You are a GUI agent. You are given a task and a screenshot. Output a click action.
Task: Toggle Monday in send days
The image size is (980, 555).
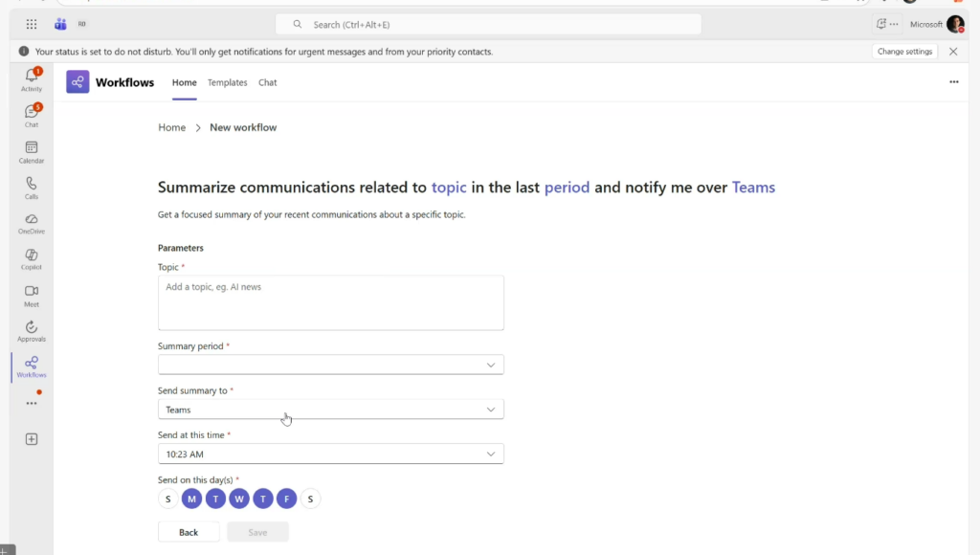(x=191, y=499)
